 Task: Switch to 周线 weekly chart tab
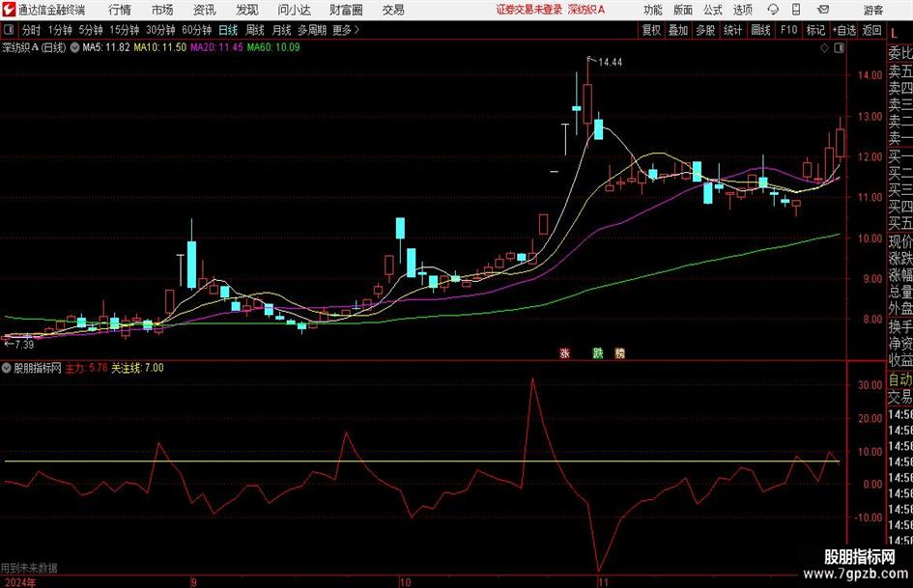click(255, 30)
